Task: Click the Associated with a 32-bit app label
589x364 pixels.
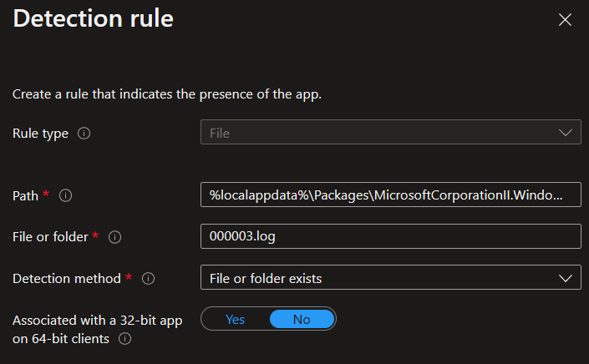Action: (97, 319)
